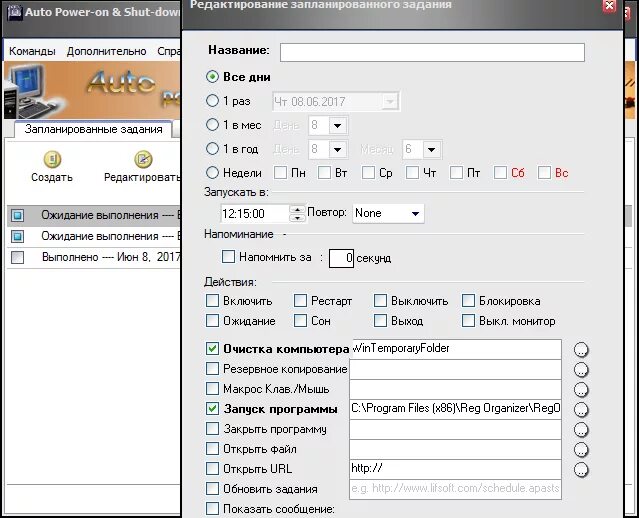Open the 1 в год day dropdown

pos(338,150)
